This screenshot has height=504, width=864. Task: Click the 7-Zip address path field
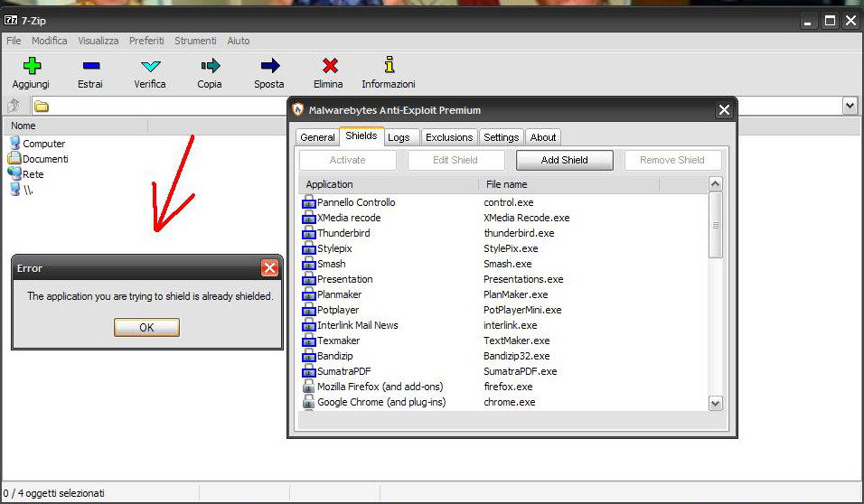coord(437,106)
